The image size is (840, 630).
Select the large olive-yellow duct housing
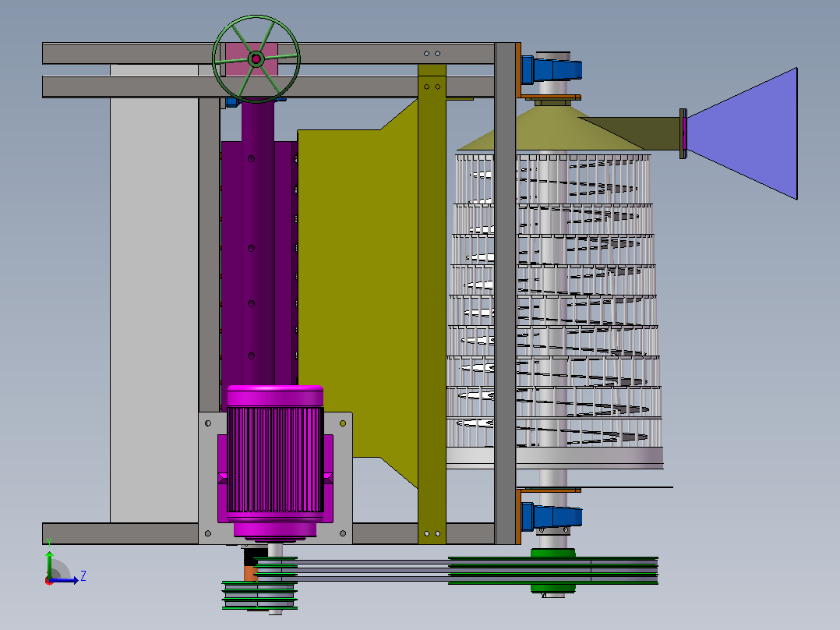tap(358, 292)
